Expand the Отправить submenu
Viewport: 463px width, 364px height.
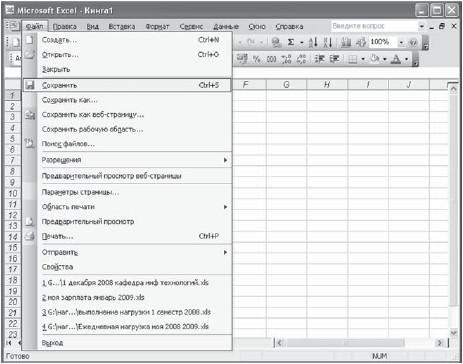128,252
